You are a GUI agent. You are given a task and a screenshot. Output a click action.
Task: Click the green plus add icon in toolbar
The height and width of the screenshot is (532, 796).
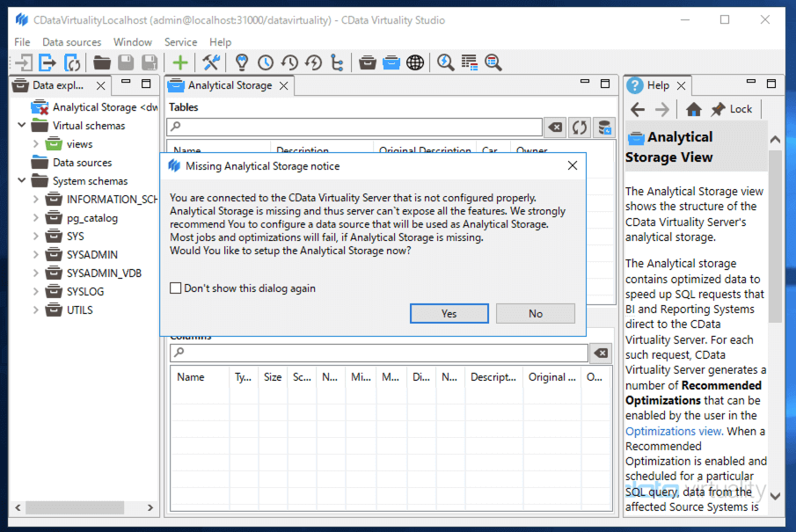click(x=180, y=62)
